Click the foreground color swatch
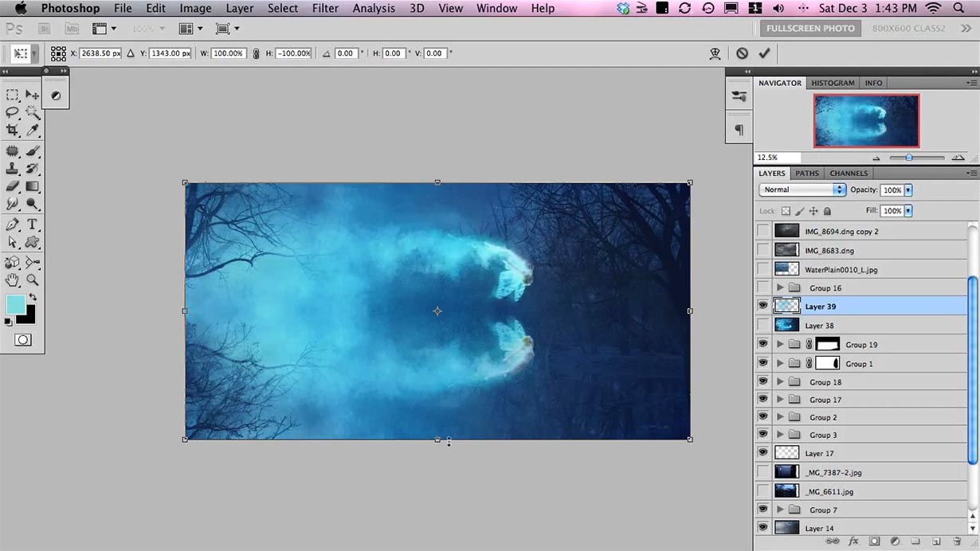This screenshot has height=551, width=980. point(15,304)
